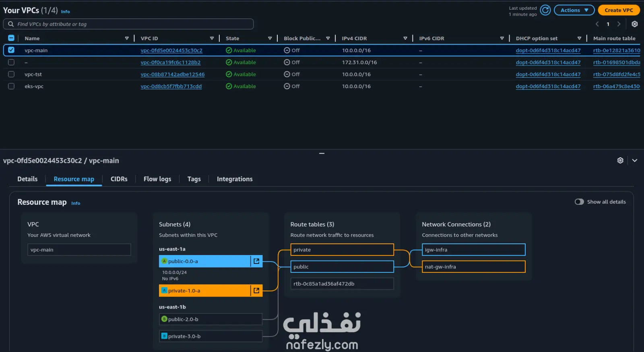Screen dimensions: 644x352
Task: Open Info link next to Resource map
Action: coord(76,203)
